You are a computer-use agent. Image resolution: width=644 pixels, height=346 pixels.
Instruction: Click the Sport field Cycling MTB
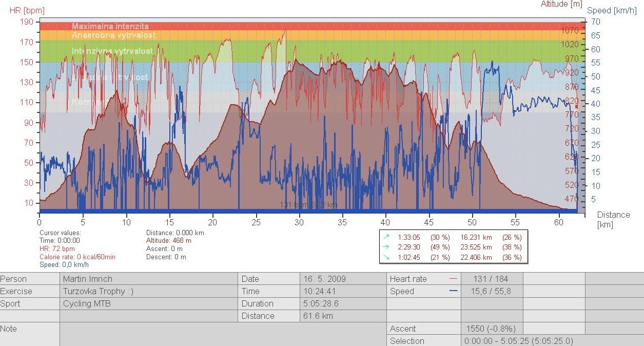click(87, 303)
